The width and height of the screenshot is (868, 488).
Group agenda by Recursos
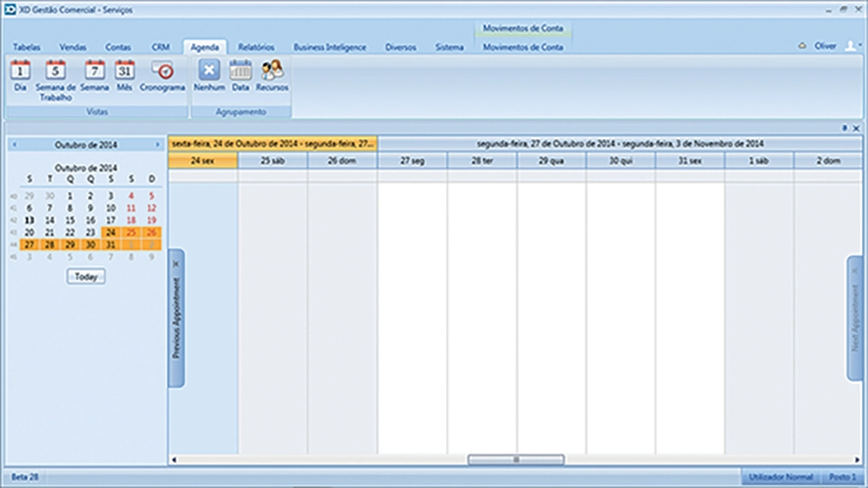click(x=273, y=76)
